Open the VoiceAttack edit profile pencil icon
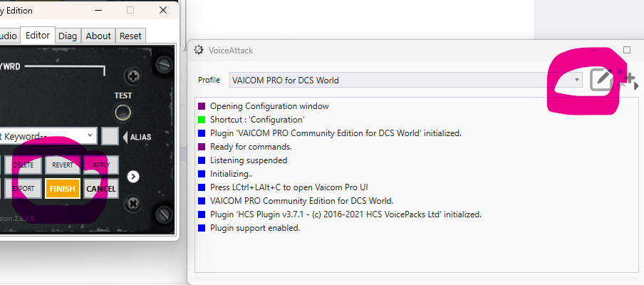644x285 pixels. [x=601, y=80]
